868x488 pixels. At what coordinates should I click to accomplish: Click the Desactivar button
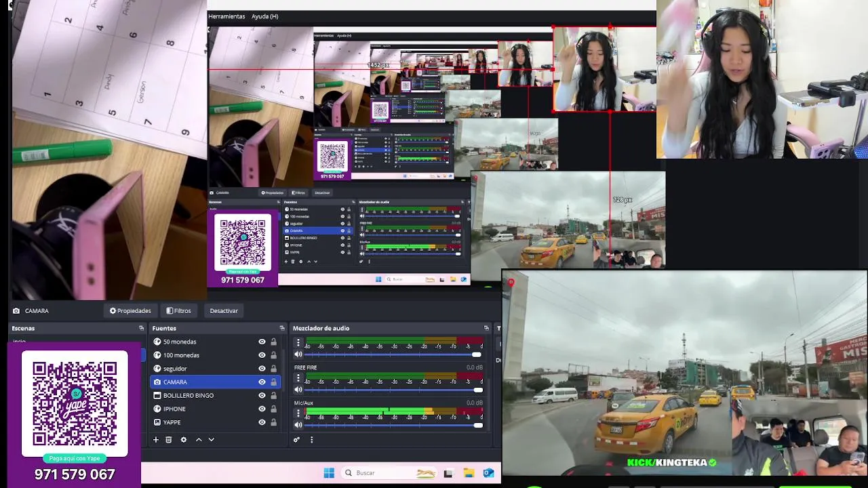[x=224, y=311]
